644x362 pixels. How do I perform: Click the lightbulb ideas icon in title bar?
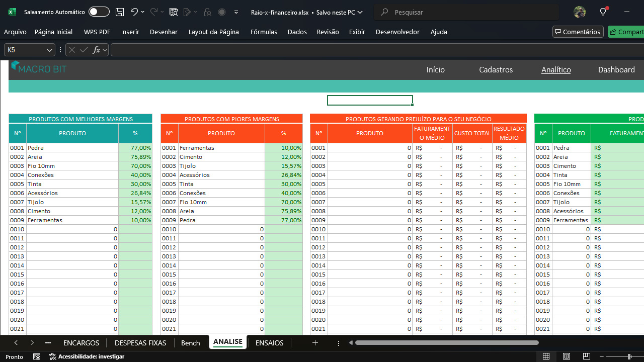pyautogui.click(x=603, y=12)
